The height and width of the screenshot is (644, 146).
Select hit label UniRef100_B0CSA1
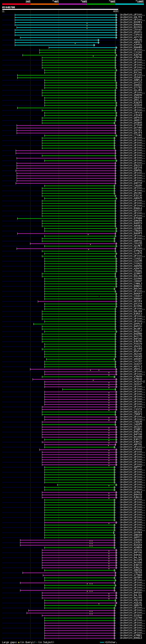click(131, 72)
